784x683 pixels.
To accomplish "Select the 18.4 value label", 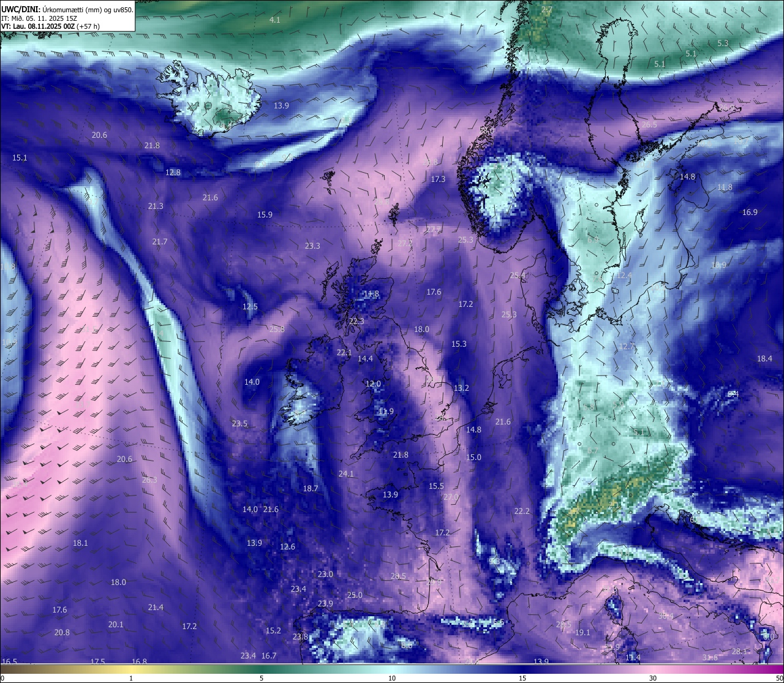I will click(764, 359).
